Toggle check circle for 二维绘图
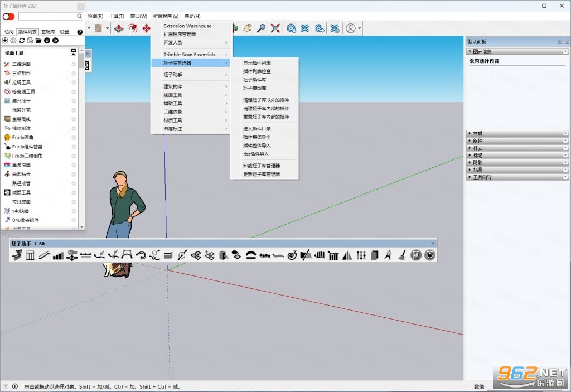 pos(74,64)
